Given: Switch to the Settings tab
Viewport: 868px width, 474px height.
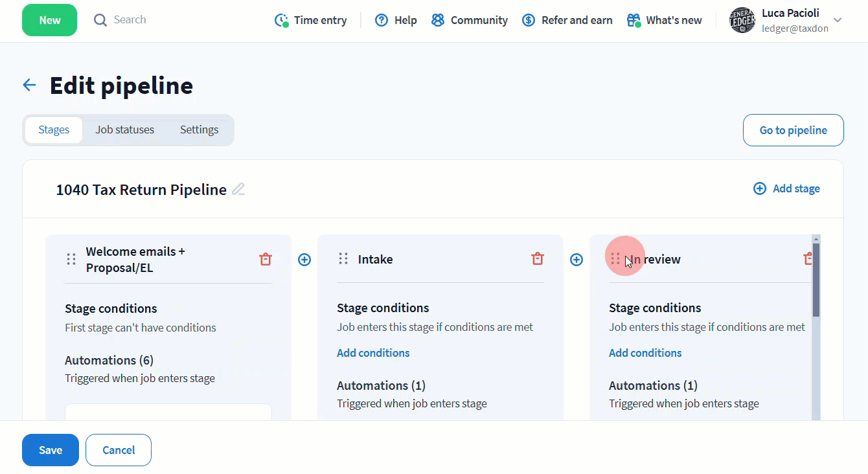Looking at the screenshot, I should [199, 130].
